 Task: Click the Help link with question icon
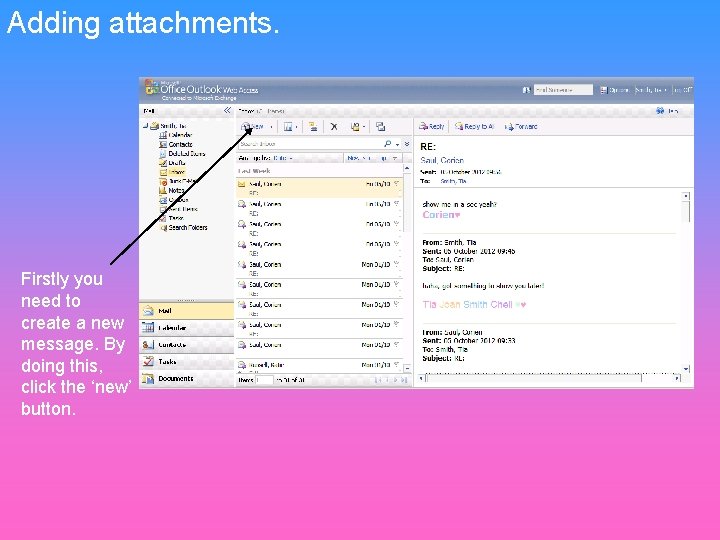(x=667, y=111)
